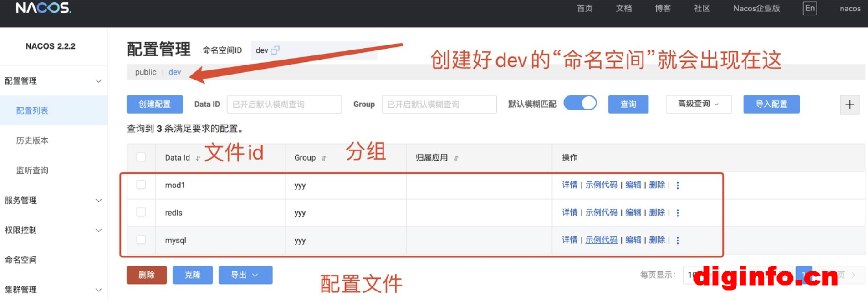Open 社区 in top navigation
This screenshot has width=868, height=301.
(x=702, y=9)
